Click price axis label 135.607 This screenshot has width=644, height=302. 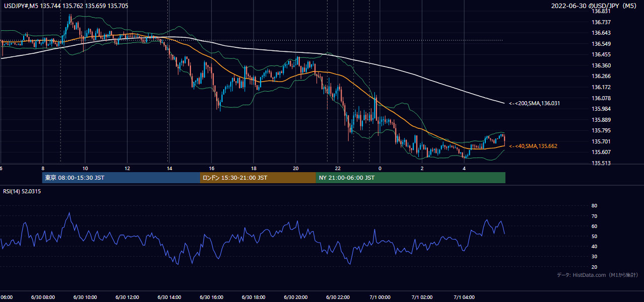click(x=601, y=152)
